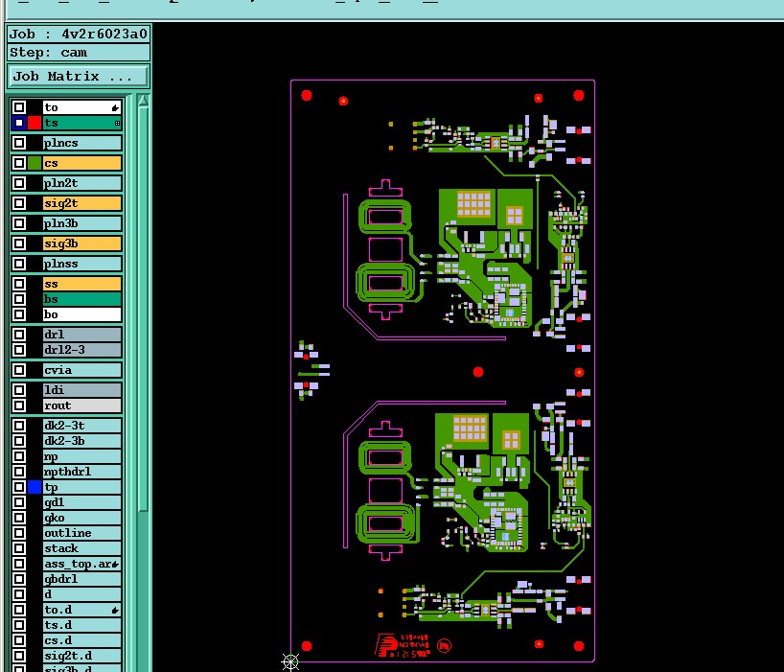Select the ss layer row
The height and width of the screenshot is (672, 784).
tap(82, 284)
